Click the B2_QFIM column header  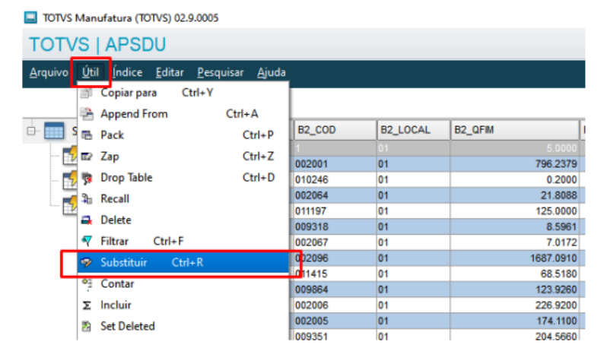514,130
